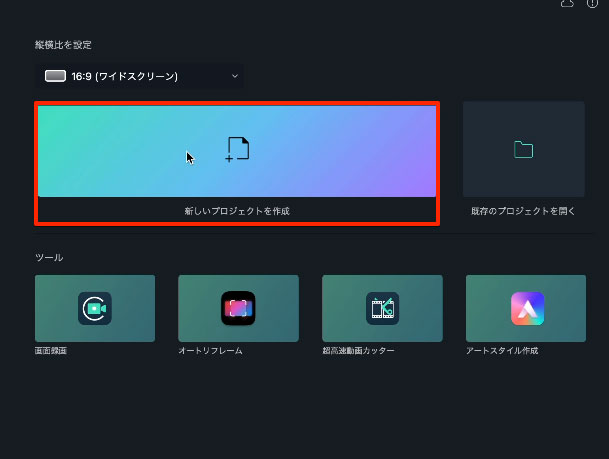Viewport: 609px width, 459px height.
Task: Launch the オートリフレーム tool icon
Action: [238, 308]
